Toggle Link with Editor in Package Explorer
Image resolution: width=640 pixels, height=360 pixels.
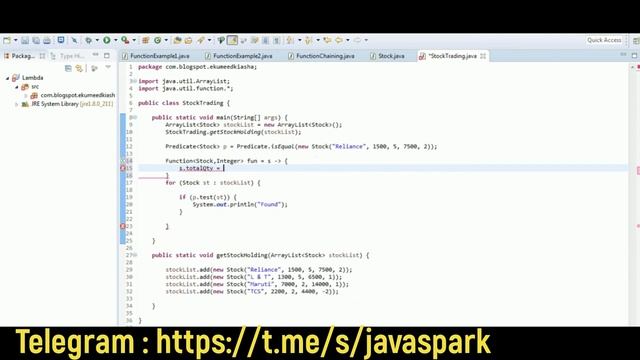[x=79, y=68]
